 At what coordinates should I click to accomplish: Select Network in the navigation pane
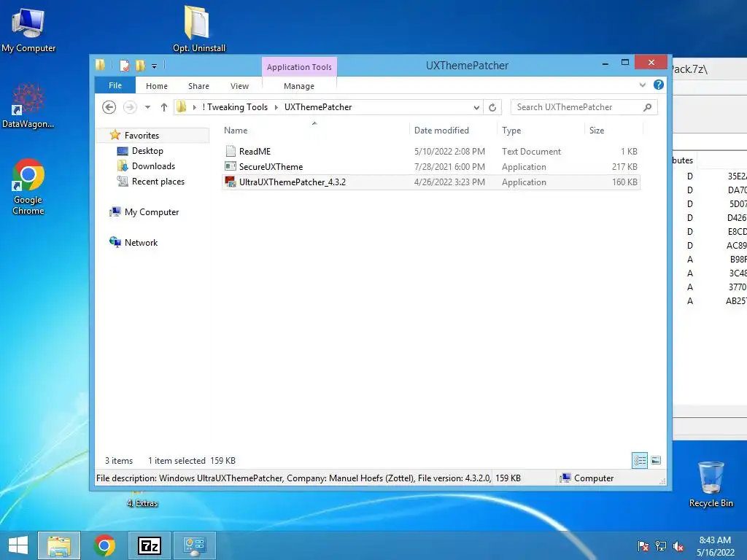point(141,242)
